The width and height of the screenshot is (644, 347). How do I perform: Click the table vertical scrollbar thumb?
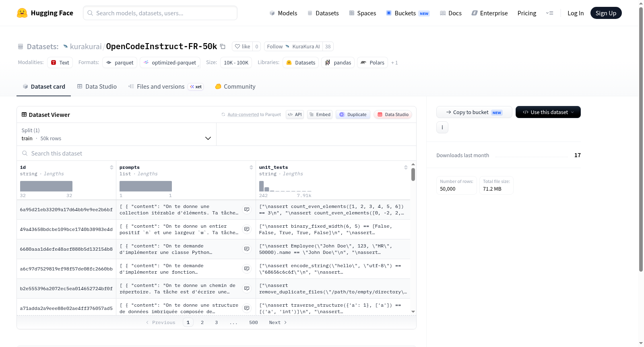413,175
